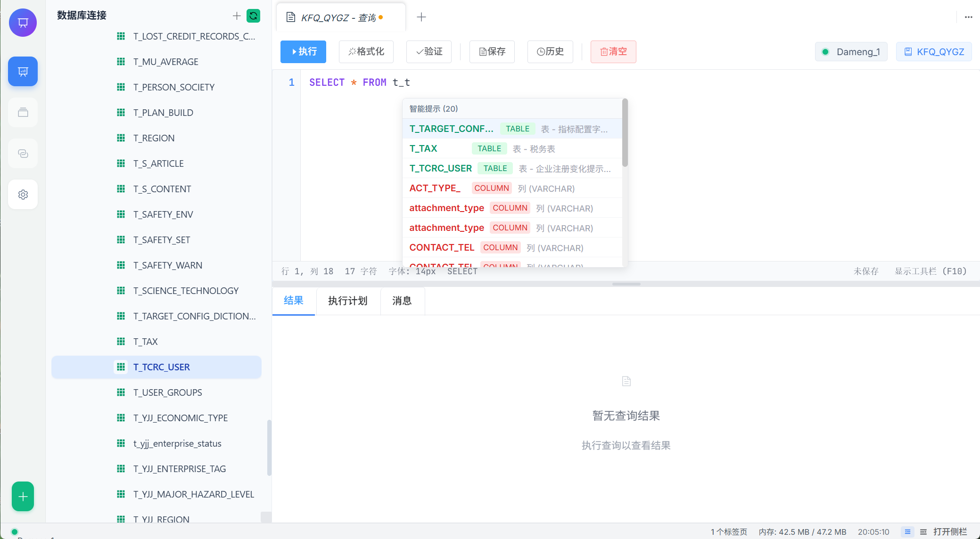The width and height of the screenshot is (980, 539).
Task: Click the table icon beside T_REGION
Action: point(121,138)
